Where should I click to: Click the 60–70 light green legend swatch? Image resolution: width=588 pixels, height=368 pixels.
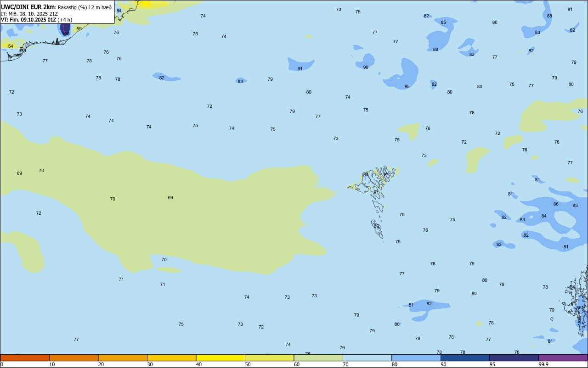pos(318,357)
